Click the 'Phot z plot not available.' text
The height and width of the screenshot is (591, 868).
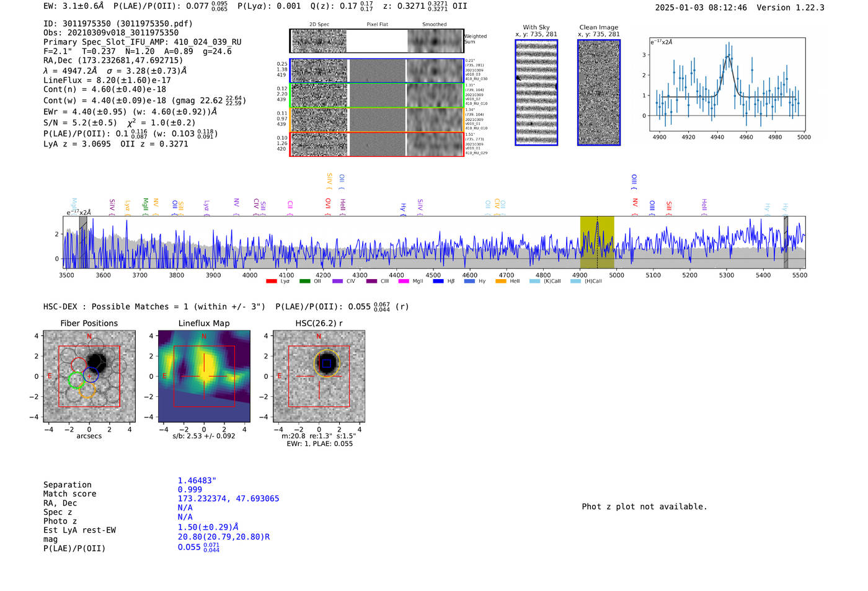tap(644, 507)
